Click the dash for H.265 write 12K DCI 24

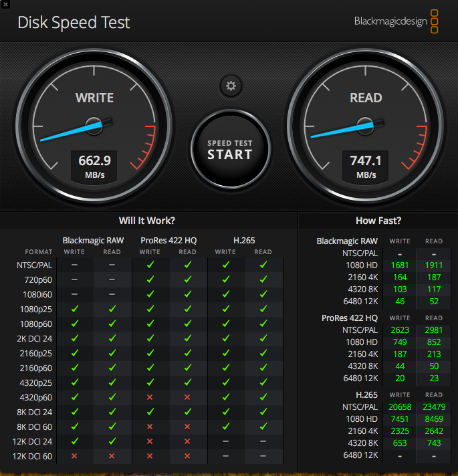[225, 441]
